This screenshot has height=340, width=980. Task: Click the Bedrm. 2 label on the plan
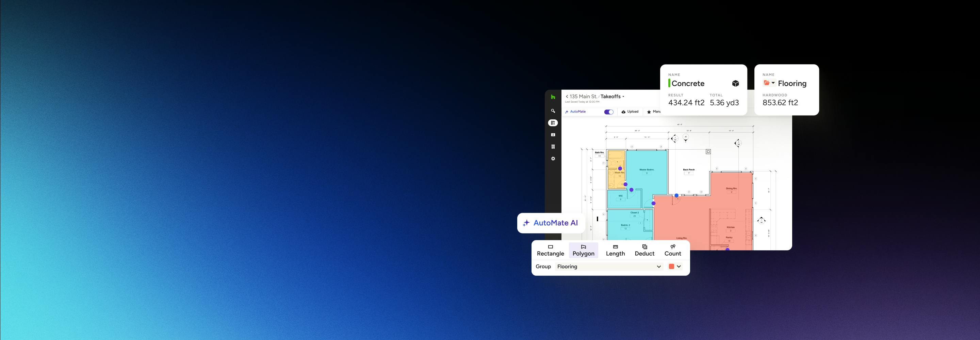[x=625, y=225]
